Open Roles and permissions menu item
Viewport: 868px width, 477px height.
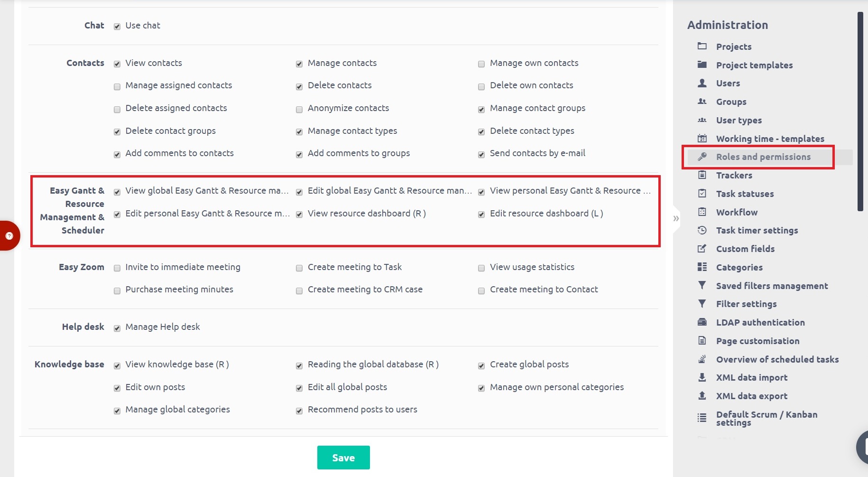(x=763, y=157)
